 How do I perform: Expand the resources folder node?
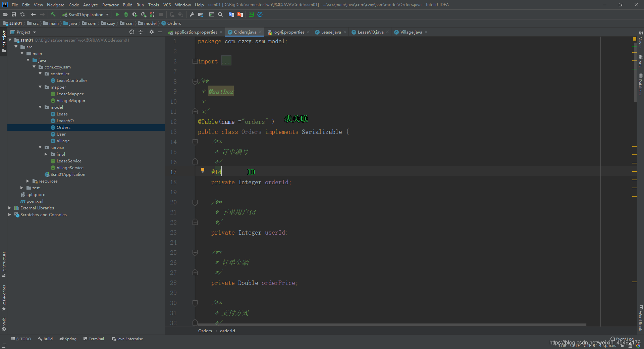(x=28, y=181)
